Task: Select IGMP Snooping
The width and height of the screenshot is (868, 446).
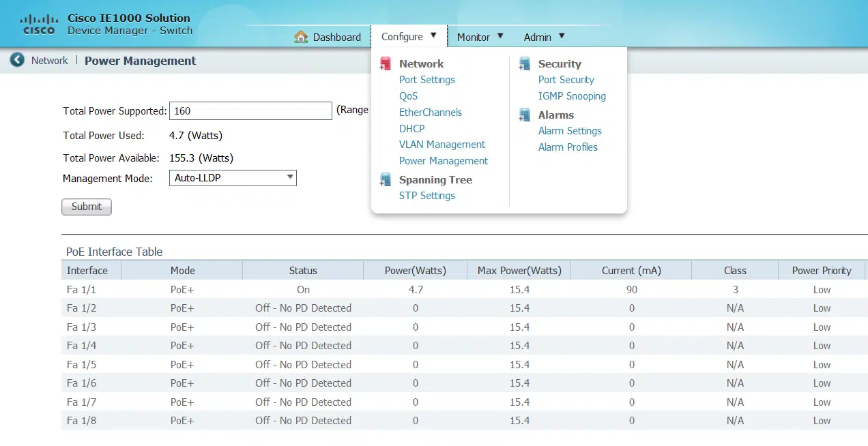Action: coord(572,96)
